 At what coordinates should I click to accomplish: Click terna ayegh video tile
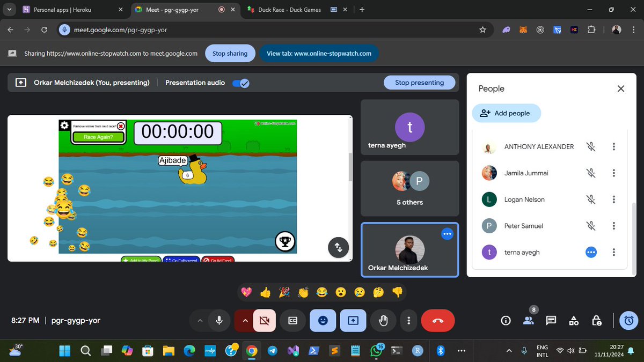pyautogui.click(x=410, y=128)
